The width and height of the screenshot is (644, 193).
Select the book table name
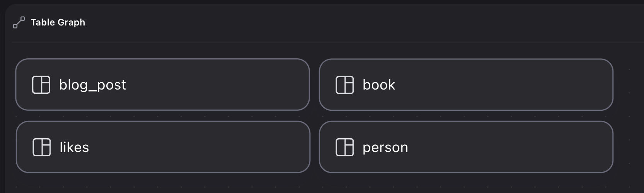[379, 85]
